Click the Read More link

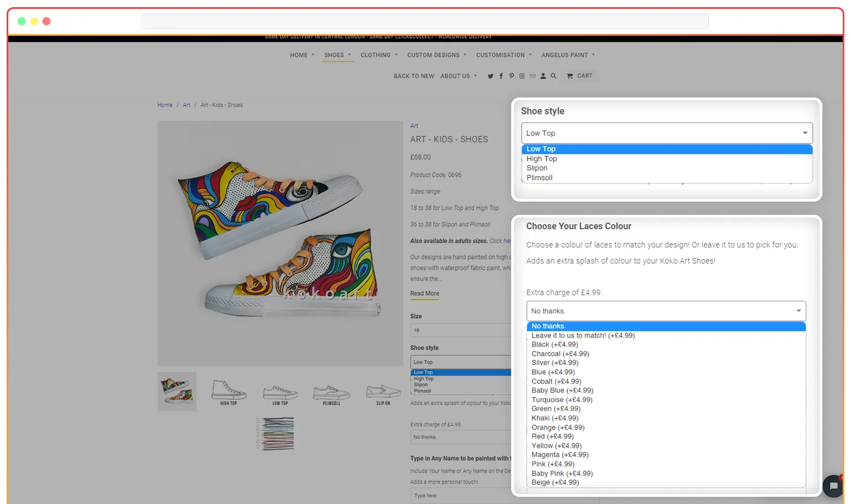424,294
